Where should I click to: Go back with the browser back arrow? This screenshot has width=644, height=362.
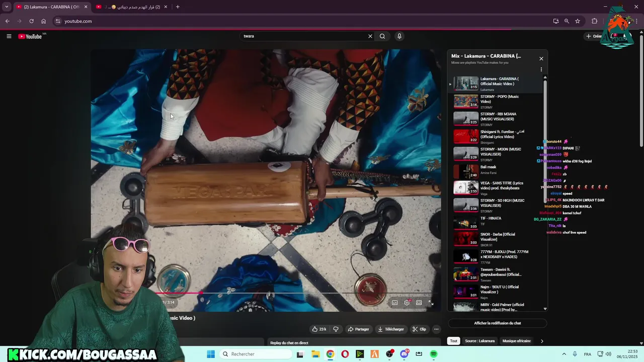(x=7, y=21)
